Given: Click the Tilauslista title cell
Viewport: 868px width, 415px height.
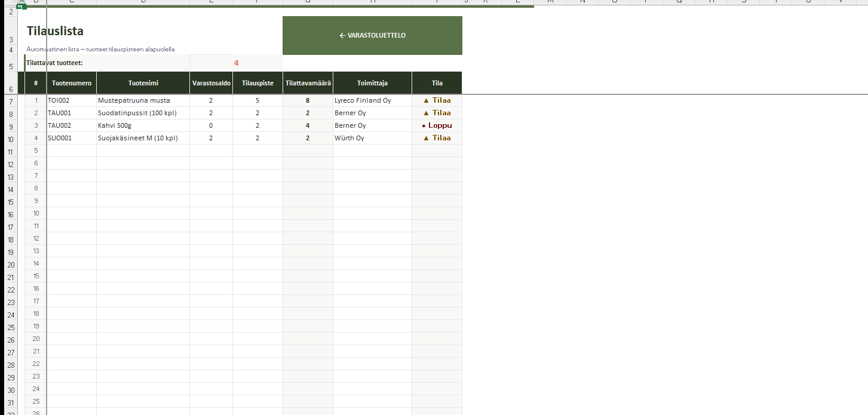Looking at the screenshot, I should (55, 31).
